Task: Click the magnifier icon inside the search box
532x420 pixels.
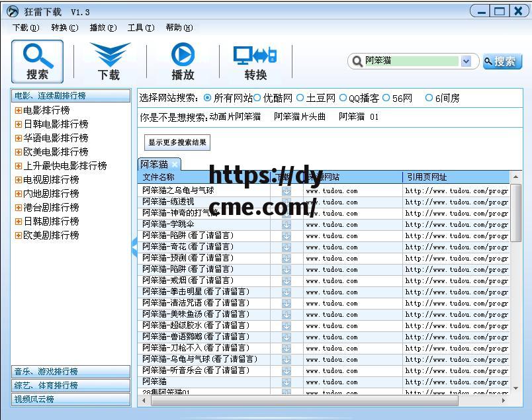Action: (357, 61)
